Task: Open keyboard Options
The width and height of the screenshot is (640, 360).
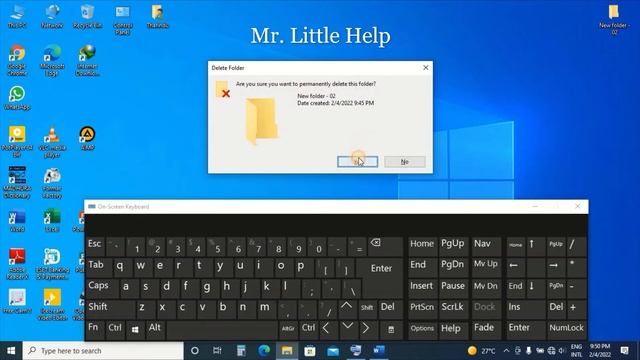Action: 422,329
